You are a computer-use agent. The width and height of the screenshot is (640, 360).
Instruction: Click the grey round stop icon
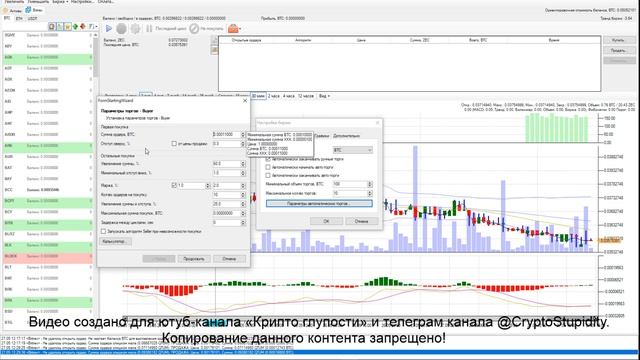pos(121,29)
